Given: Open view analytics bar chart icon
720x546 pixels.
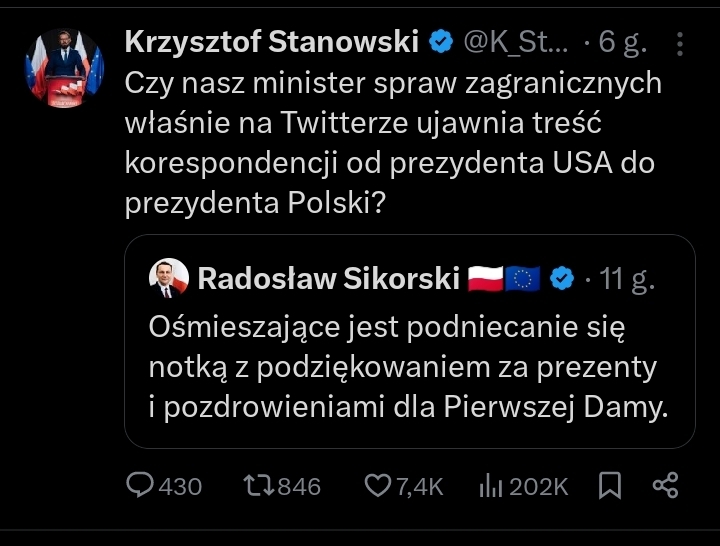Looking at the screenshot, I should click(490, 486).
